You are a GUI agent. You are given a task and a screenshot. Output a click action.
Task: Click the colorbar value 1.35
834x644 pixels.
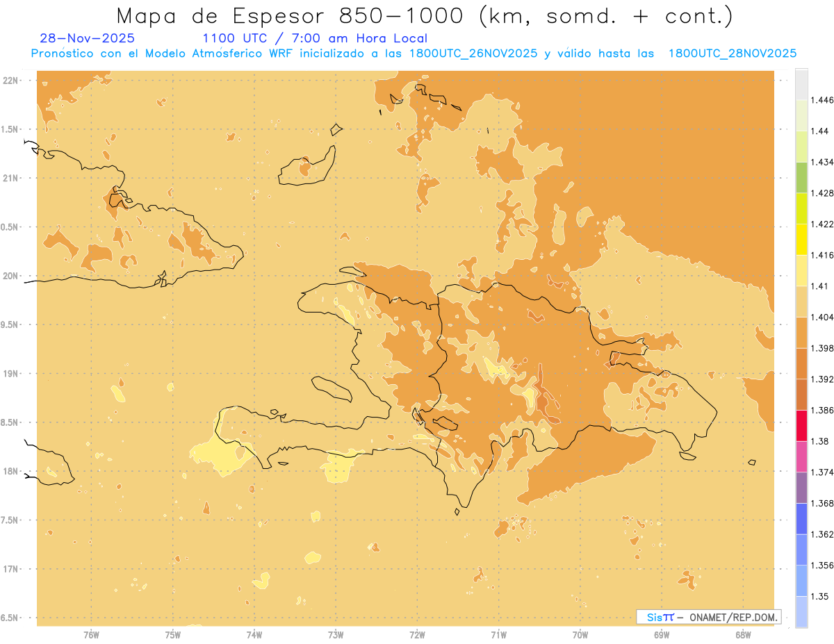tap(821, 597)
